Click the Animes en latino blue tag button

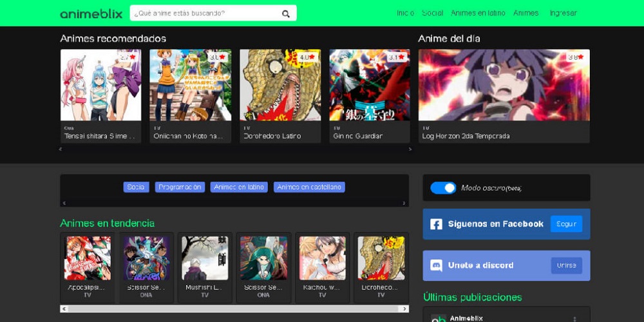(239, 187)
